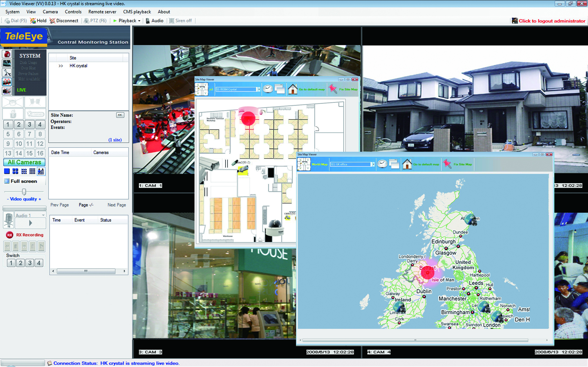
Task: Click clock icon in RX364 Crystal viewer
Action: click(x=268, y=89)
